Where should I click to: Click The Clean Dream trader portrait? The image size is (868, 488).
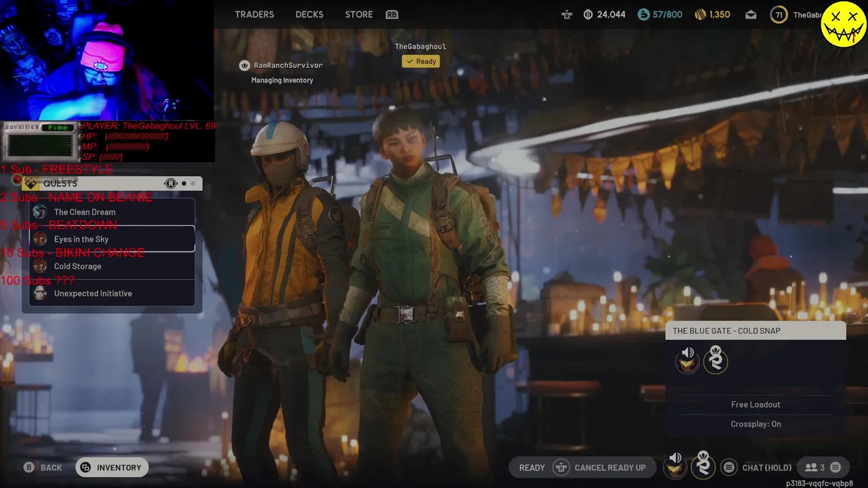coord(40,212)
